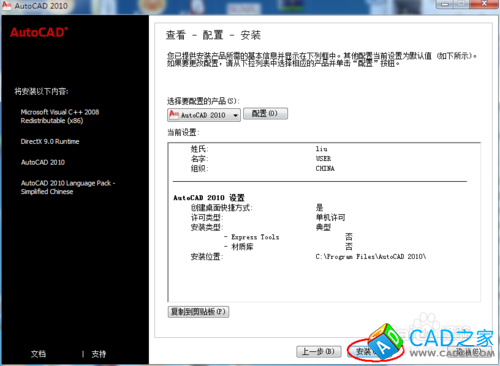500x366 pixels.
Task: Open the 支持 support link
Action: pos(99,354)
